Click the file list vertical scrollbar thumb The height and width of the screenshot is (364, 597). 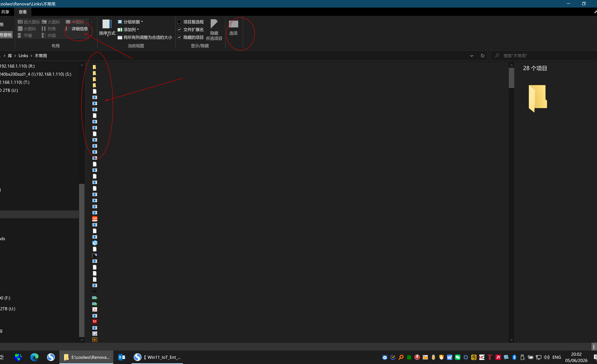(511, 78)
